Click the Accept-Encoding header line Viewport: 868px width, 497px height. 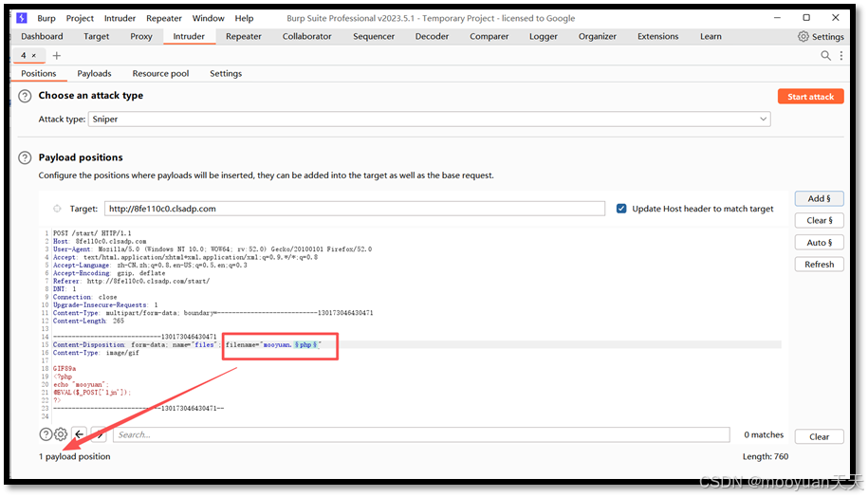click(109, 273)
